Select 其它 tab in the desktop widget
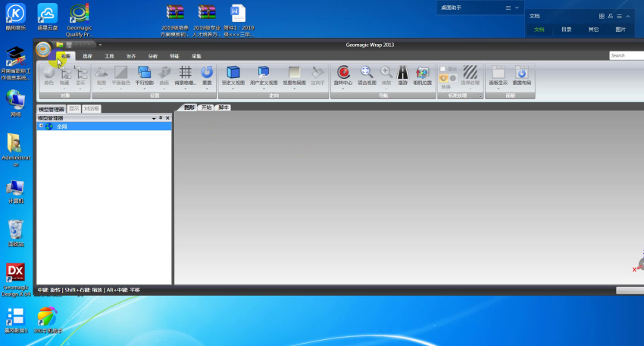Screen dimensions: 644x346 pyautogui.click(x=593, y=30)
